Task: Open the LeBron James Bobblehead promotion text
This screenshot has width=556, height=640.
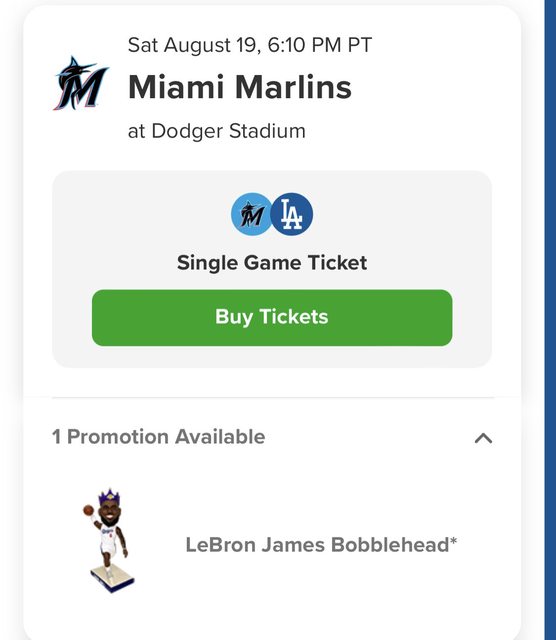Action: 321,545
